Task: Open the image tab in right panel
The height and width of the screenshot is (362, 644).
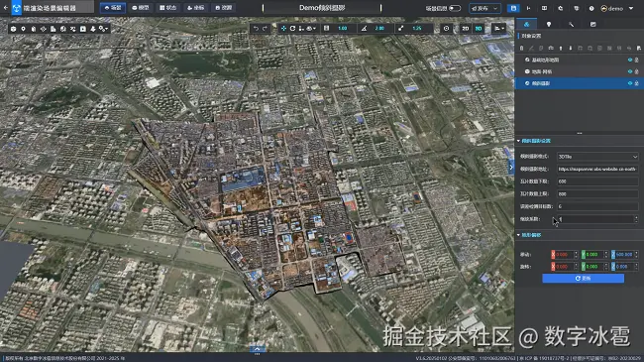Action: (593, 24)
